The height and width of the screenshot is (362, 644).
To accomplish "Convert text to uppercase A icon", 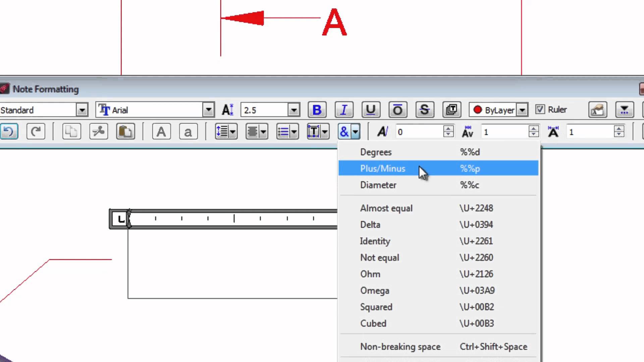I will pyautogui.click(x=161, y=131).
